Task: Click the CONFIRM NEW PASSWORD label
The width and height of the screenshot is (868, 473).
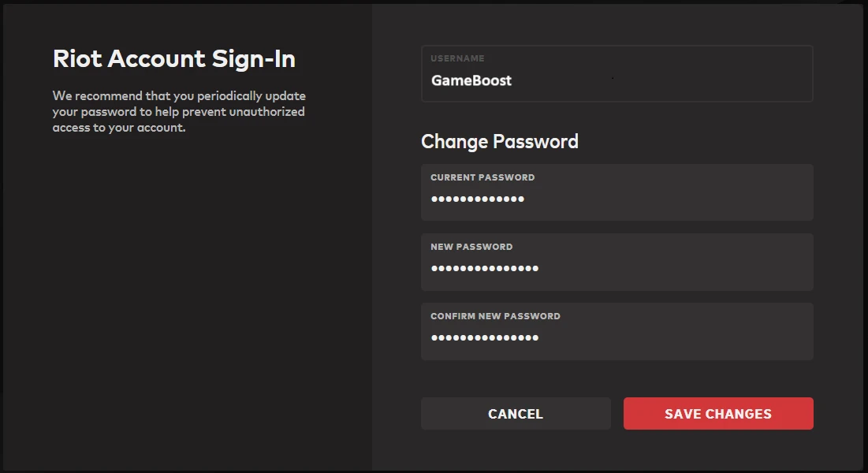Action: (495, 316)
